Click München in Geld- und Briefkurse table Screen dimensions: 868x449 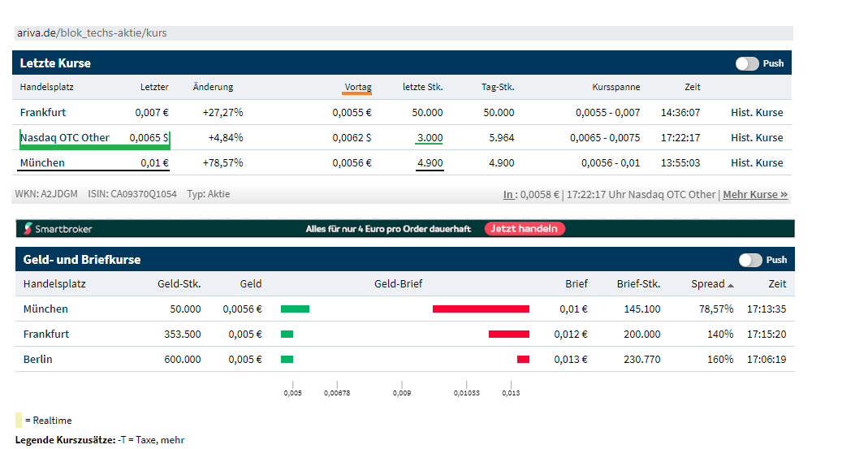[45, 309]
